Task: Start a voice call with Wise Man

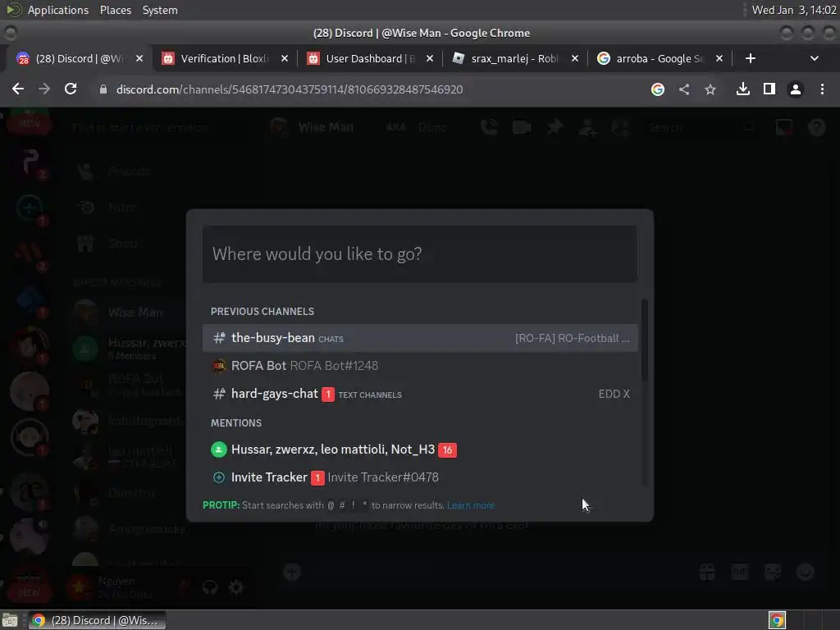Action: [489, 127]
